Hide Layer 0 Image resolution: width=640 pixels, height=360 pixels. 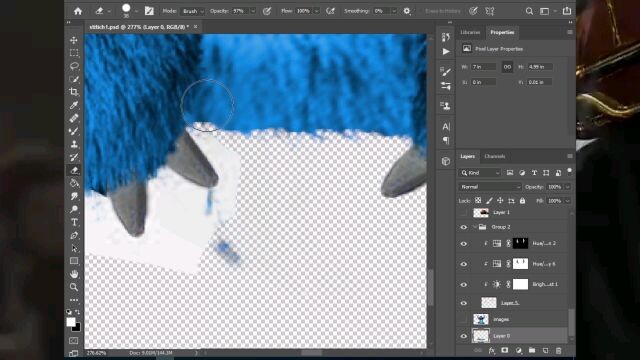[x=464, y=336]
